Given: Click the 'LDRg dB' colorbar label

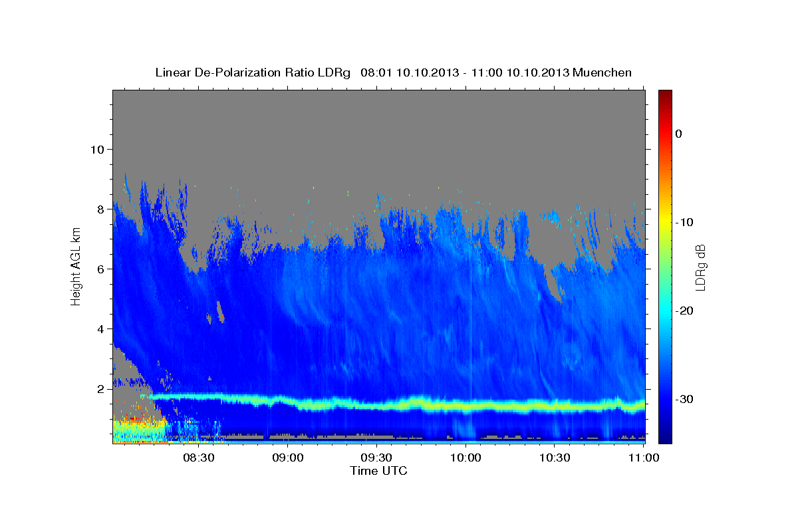Looking at the screenshot, I should (x=700, y=268).
